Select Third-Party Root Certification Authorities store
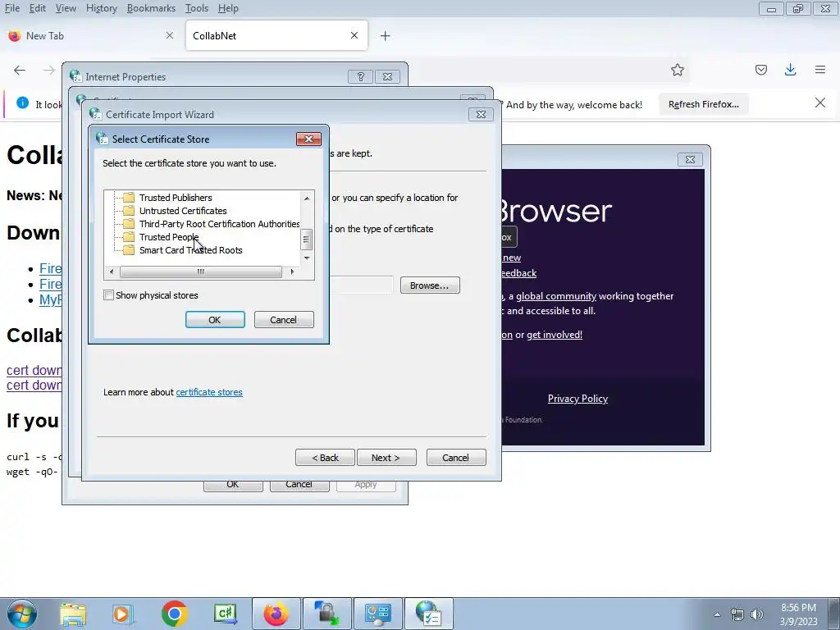The image size is (840, 630). pyautogui.click(x=219, y=224)
